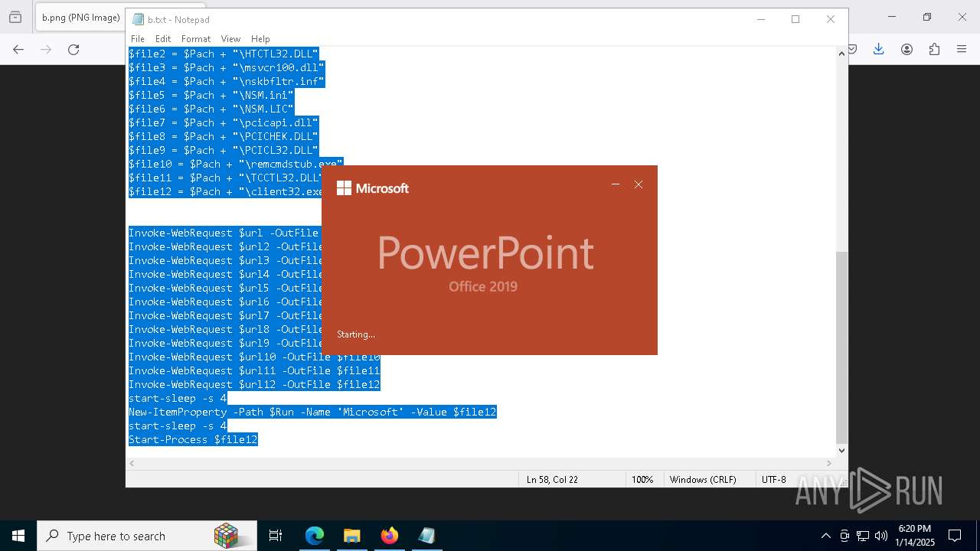This screenshot has height=551, width=980.
Task: Open Task View on the taskbar
Action: point(276,536)
